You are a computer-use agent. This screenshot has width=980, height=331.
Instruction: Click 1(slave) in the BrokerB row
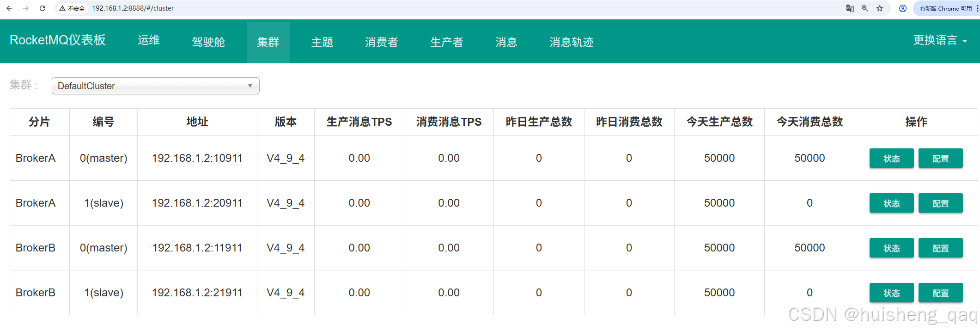tap(103, 293)
